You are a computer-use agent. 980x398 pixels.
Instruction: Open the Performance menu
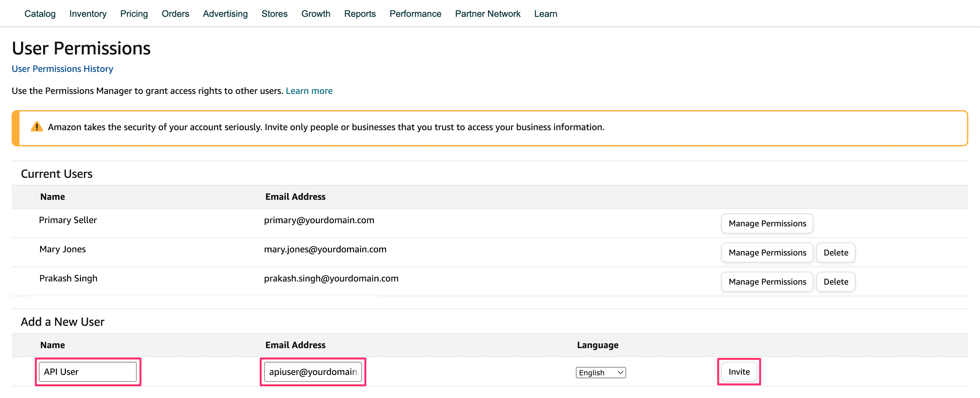[x=415, y=14]
